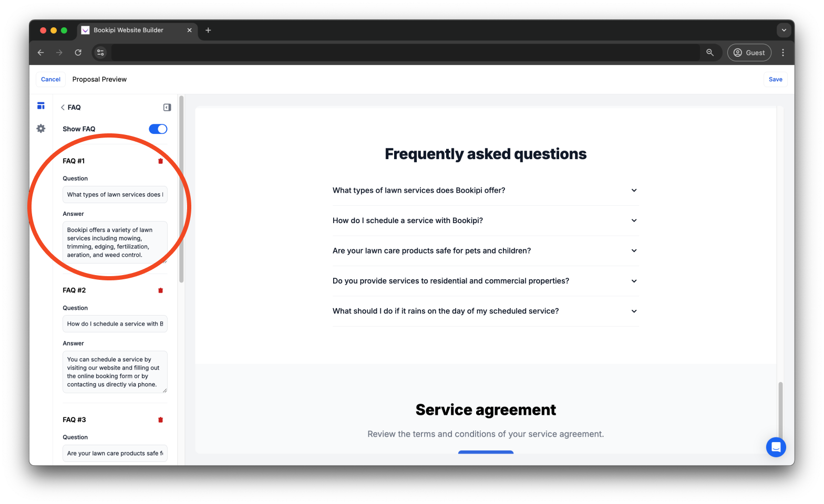Open the site information icon in address bar

[x=100, y=52]
